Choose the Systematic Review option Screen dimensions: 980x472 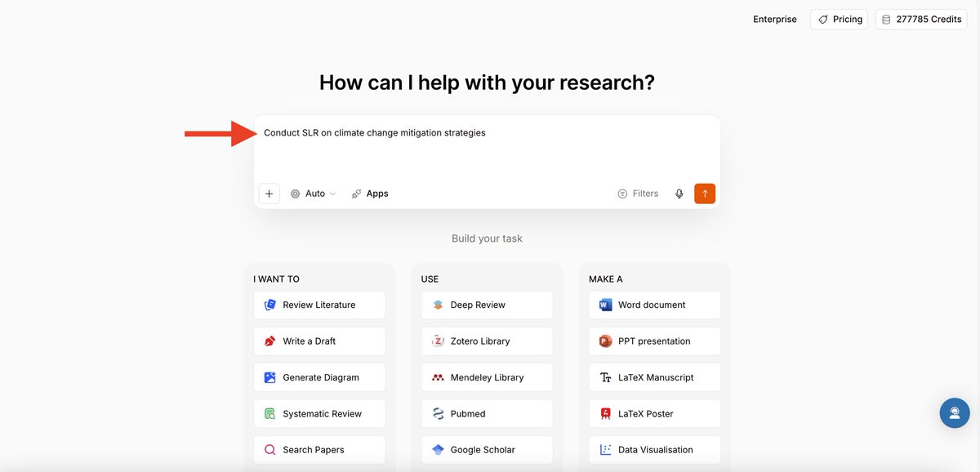tap(319, 414)
